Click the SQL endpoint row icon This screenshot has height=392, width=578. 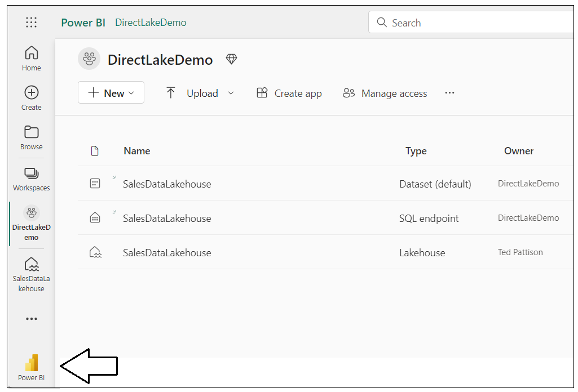pyautogui.click(x=95, y=217)
